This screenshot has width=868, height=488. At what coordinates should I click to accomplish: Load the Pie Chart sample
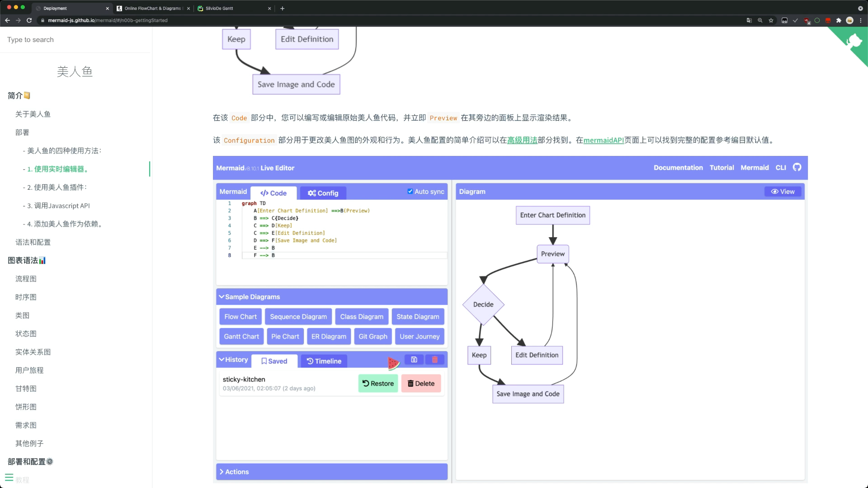point(285,337)
